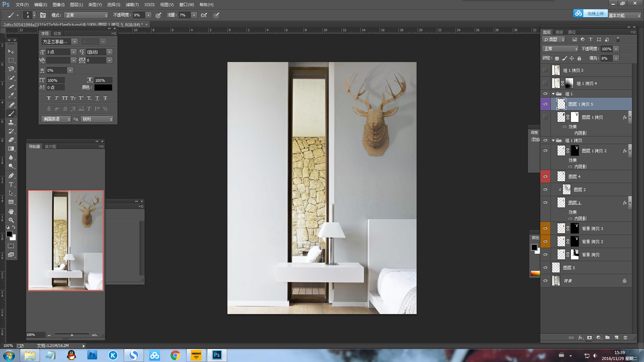Viewport: 644px width, 362px height.
Task: Open the 滤镜(T) menu
Action: [132, 5]
